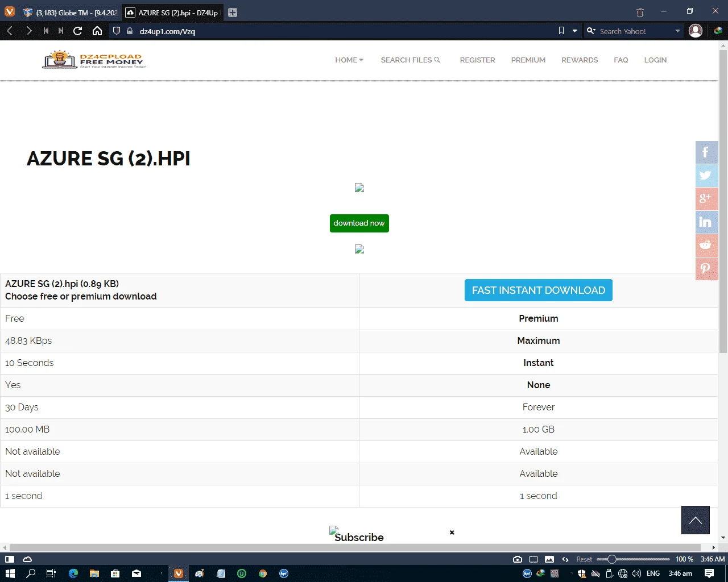This screenshot has height=582, width=728.
Task: Expand the search history dropdown
Action: 677,31
